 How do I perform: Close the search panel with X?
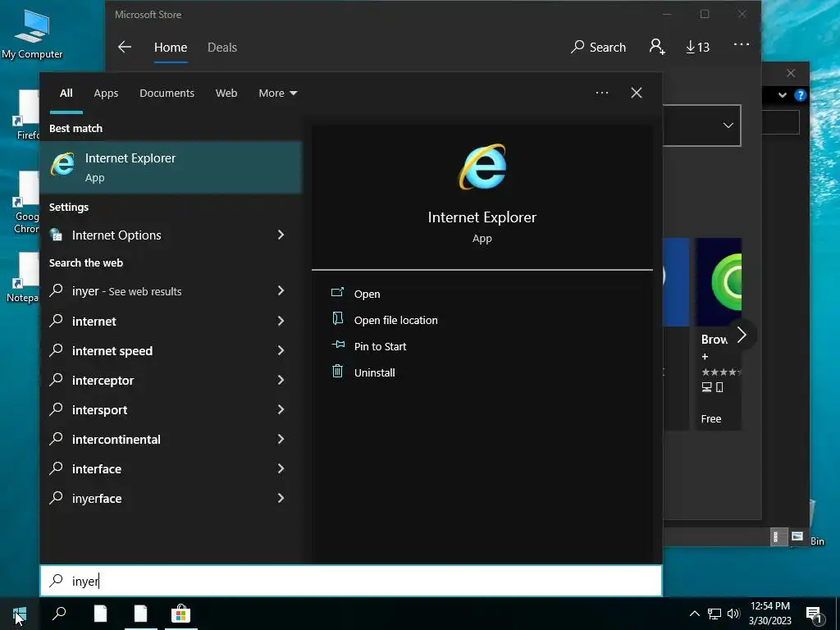[636, 93]
